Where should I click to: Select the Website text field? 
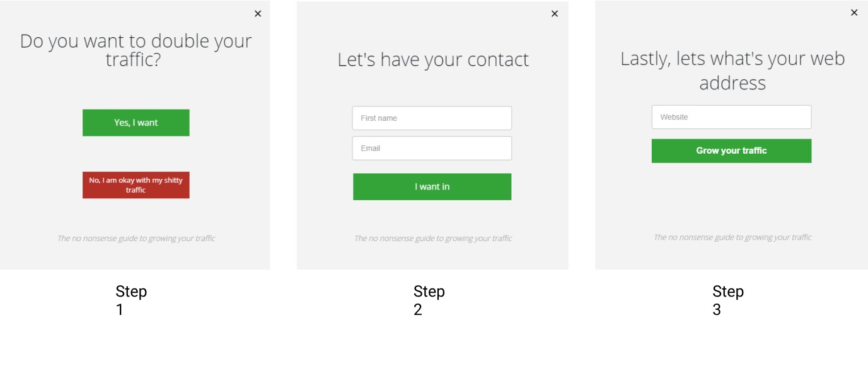coord(731,117)
